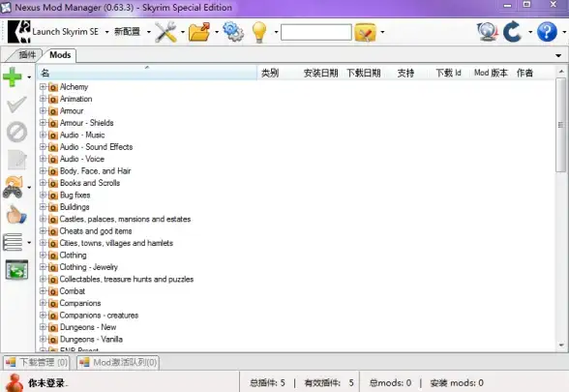Launch Skyrim SE from the toolbar
The image size is (569, 392).
point(53,32)
